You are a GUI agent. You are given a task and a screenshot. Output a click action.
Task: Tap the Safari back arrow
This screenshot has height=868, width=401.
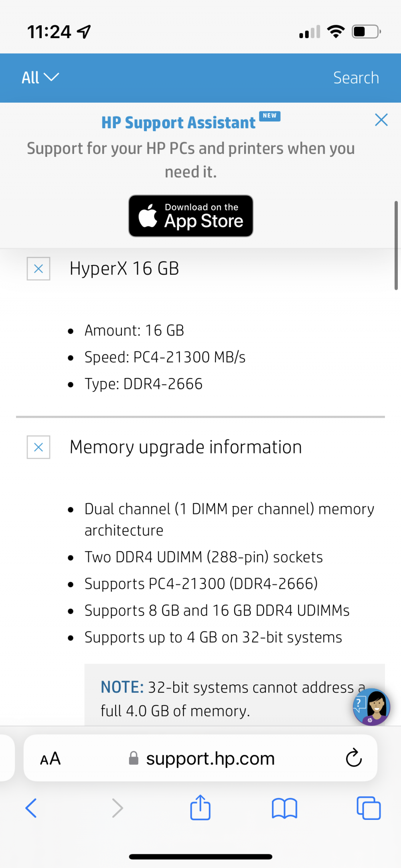31,808
